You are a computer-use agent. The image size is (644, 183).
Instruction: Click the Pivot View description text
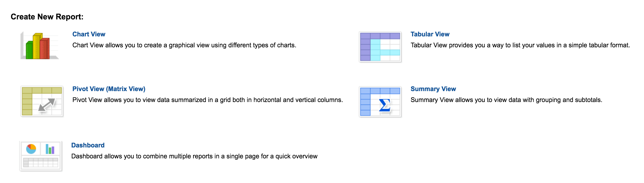[x=207, y=100]
